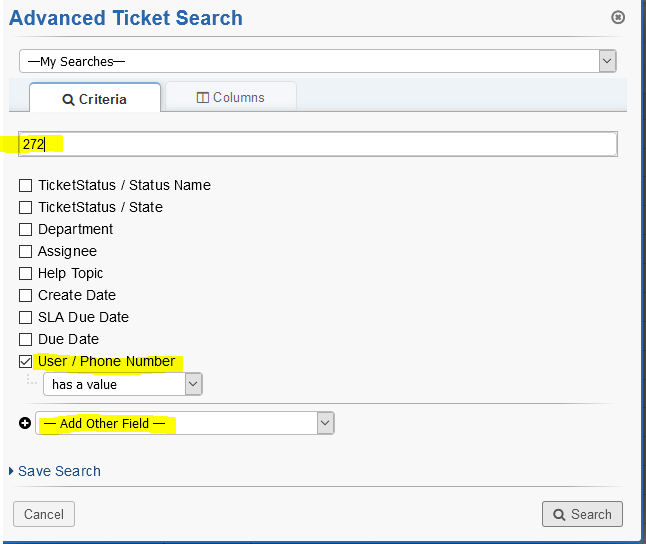Open the 'has a value' condition dropdown
The image size is (646, 544).
click(x=122, y=384)
